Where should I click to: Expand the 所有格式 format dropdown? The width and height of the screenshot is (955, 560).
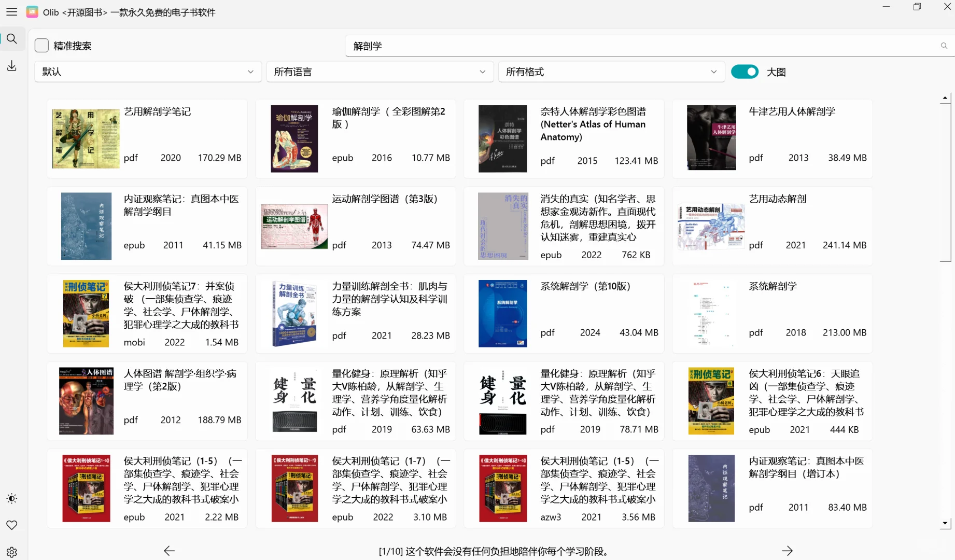tap(611, 72)
